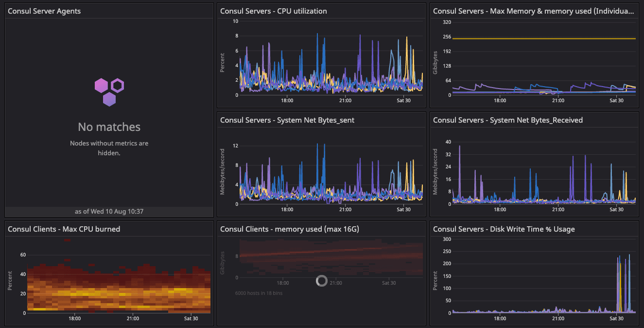Click the purple hexagon host map icon
This screenshot has height=328, width=644.
point(109,91)
